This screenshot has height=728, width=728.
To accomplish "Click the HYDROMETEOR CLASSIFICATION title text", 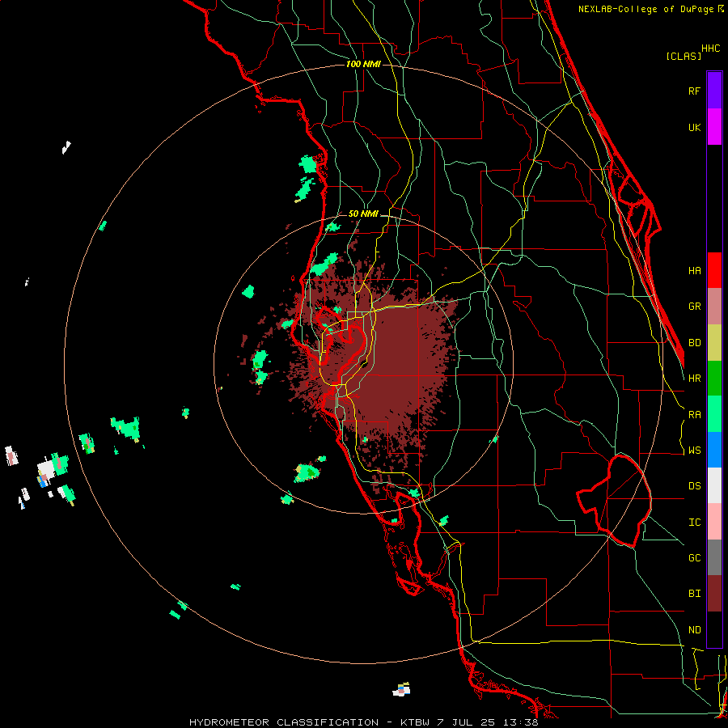I will pos(284,722).
